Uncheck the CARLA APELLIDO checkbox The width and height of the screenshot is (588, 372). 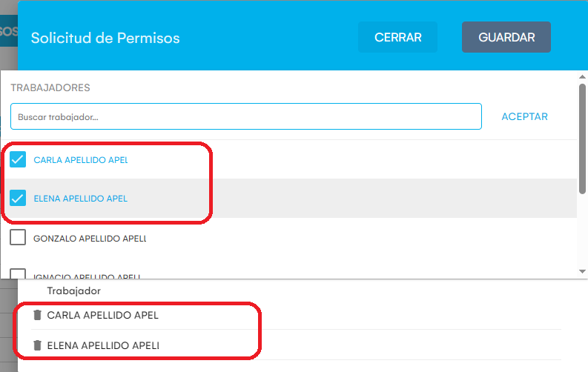(x=19, y=159)
